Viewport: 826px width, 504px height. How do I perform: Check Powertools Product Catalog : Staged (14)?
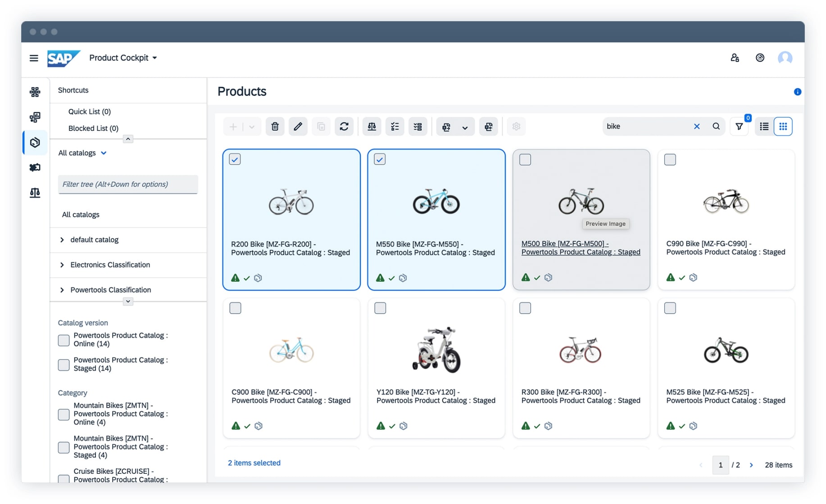click(x=64, y=364)
